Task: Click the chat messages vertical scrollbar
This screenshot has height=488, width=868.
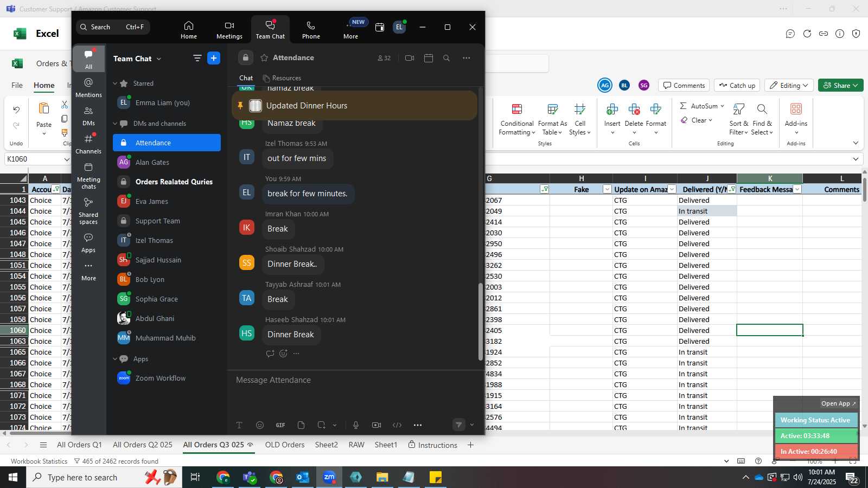Action: (x=480, y=322)
